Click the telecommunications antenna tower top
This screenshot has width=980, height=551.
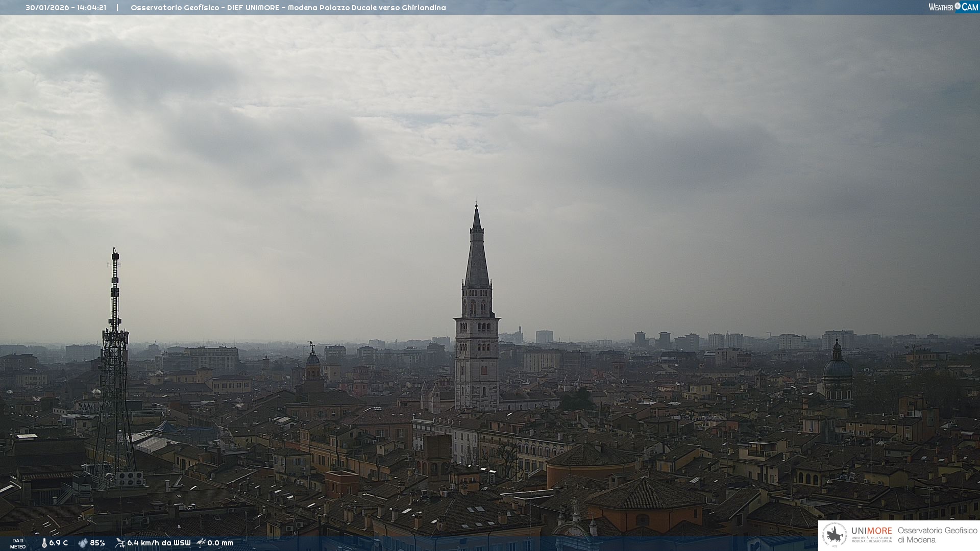coord(115,251)
